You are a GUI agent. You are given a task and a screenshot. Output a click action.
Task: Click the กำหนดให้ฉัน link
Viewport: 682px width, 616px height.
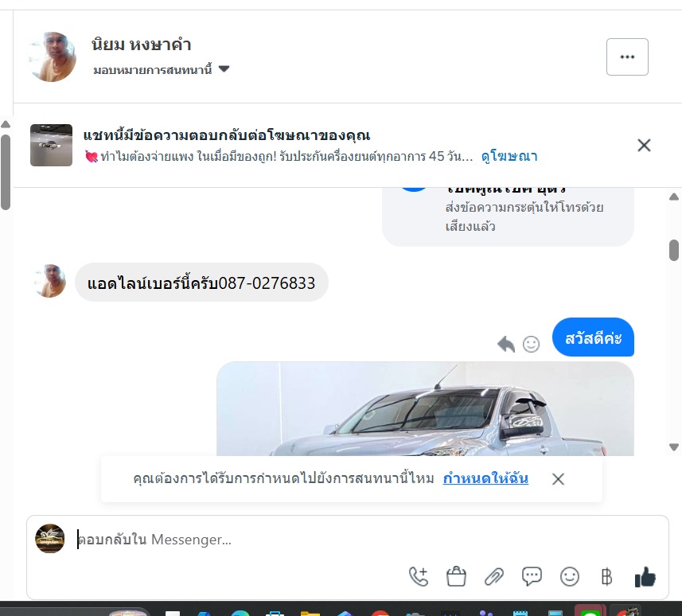(x=485, y=478)
